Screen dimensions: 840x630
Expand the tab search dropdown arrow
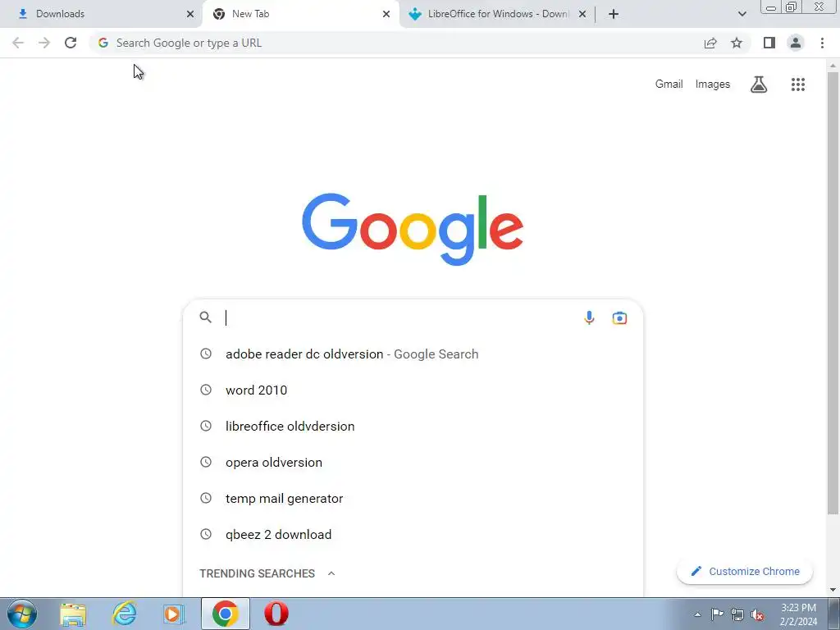pos(742,14)
